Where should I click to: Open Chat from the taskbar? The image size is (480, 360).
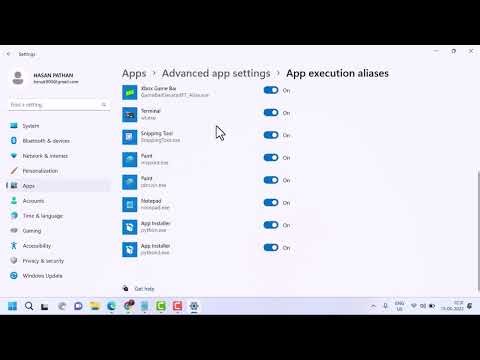click(78, 306)
